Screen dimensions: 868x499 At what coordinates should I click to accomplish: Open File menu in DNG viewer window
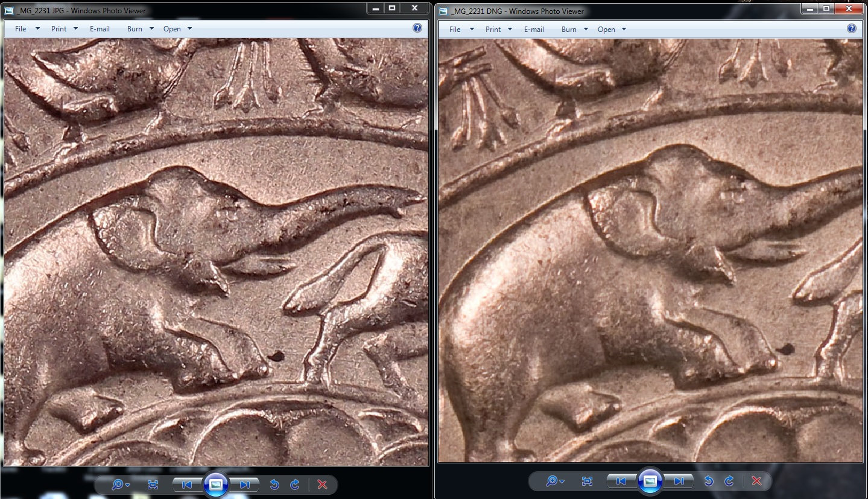pos(455,29)
